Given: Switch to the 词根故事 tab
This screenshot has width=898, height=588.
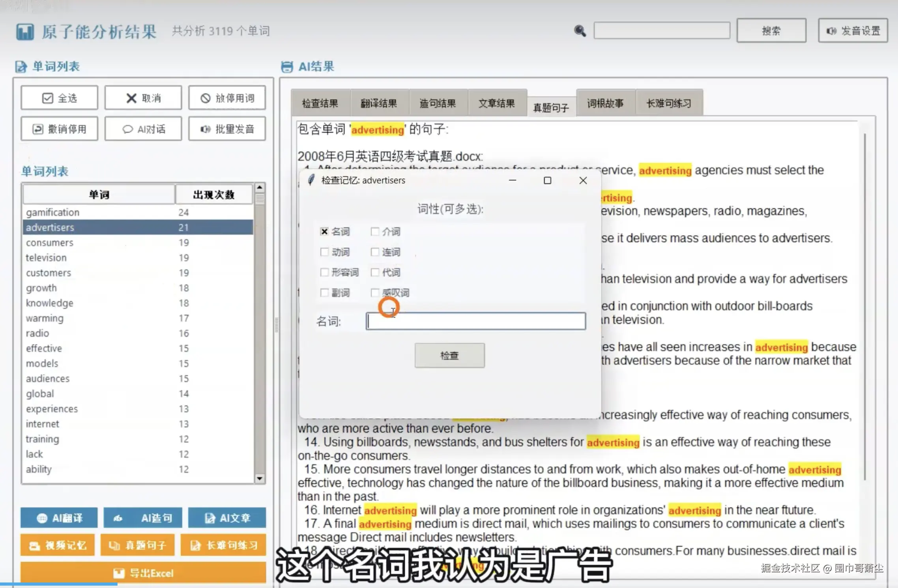Looking at the screenshot, I should point(606,103).
